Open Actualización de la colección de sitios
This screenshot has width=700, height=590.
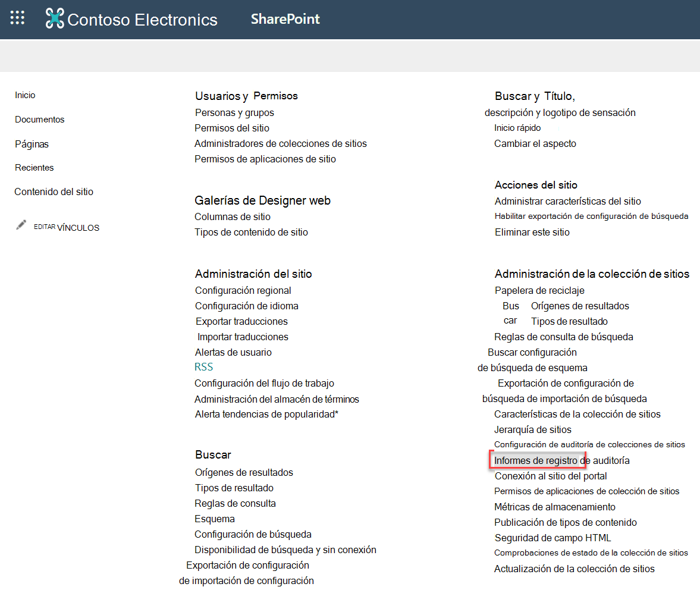point(575,569)
